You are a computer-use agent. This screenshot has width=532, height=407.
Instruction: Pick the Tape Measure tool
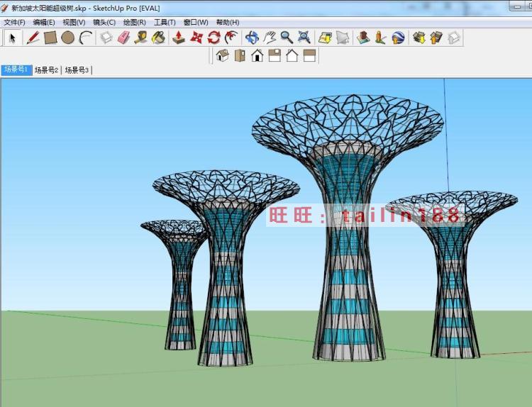(141, 38)
